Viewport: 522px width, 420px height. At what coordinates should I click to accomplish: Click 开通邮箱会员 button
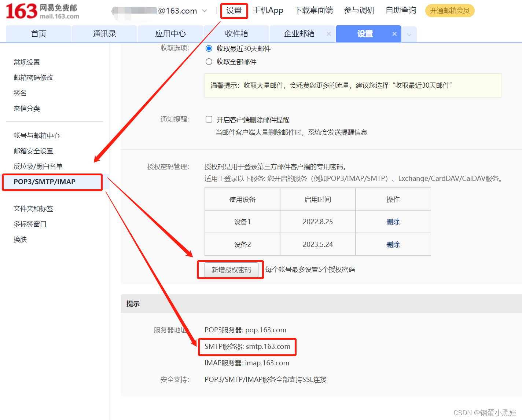tap(450, 11)
